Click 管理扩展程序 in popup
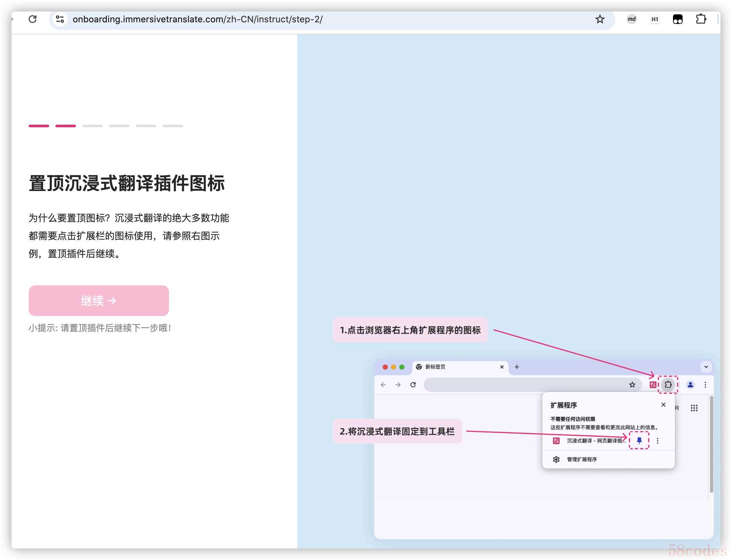Screen dimensions: 732x560 [x=582, y=459]
